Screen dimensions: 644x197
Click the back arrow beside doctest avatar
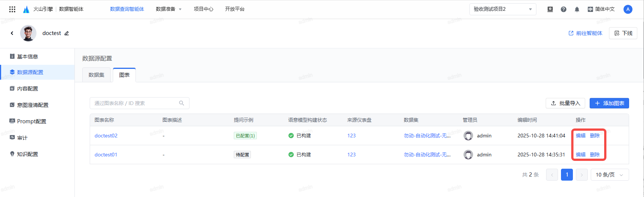pos(12,33)
